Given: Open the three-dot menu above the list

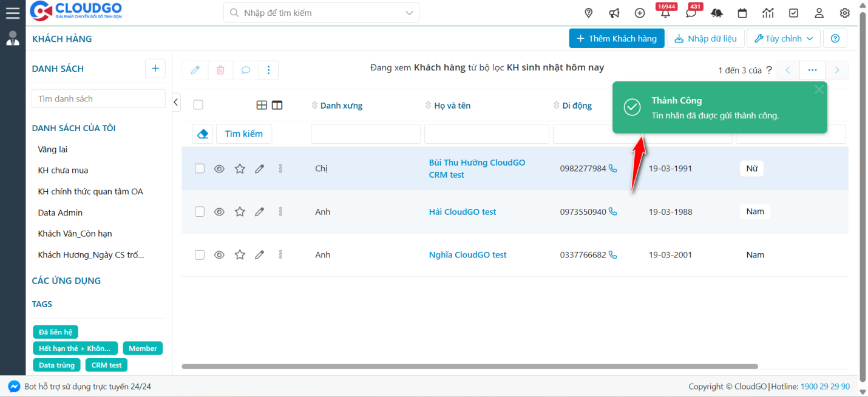Looking at the screenshot, I should coord(268,70).
